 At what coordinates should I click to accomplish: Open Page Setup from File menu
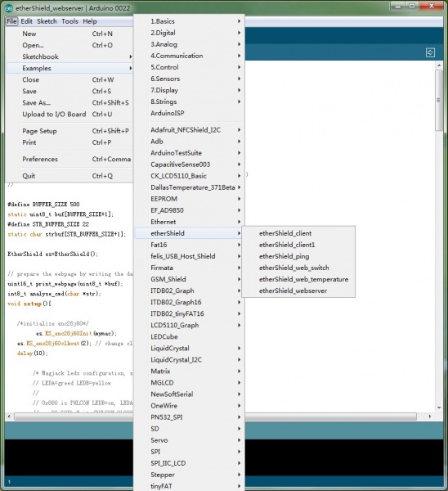(x=69, y=131)
